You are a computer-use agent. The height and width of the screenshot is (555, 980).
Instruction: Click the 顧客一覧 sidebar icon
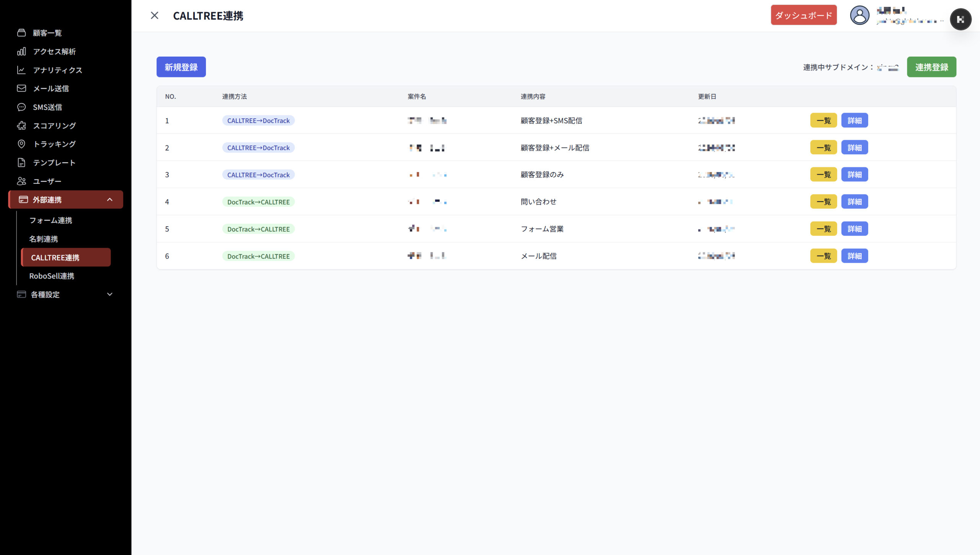(21, 33)
